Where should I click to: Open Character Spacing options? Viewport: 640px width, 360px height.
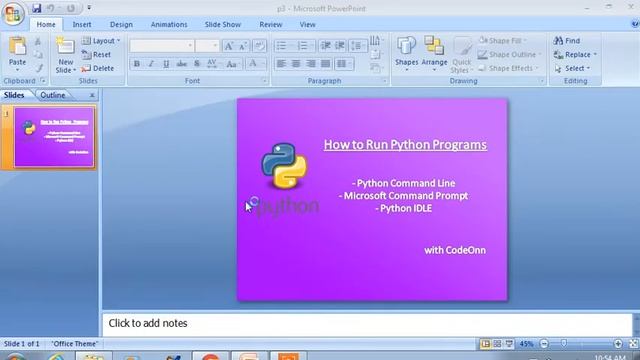213,64
